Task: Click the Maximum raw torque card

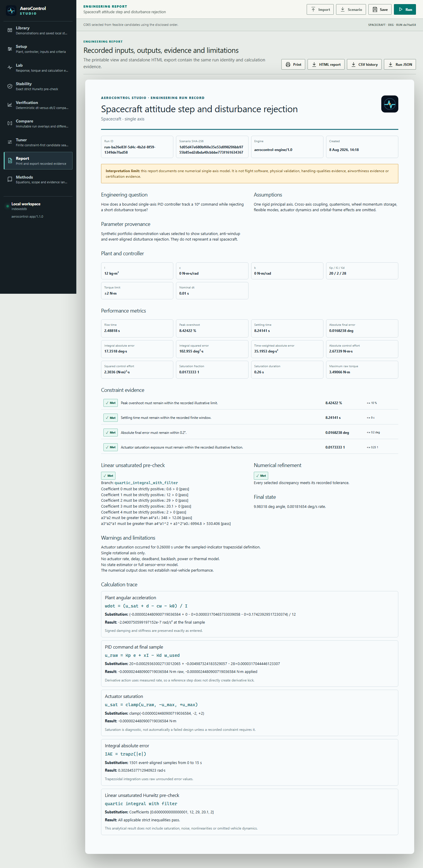Action: click(362, 370)
